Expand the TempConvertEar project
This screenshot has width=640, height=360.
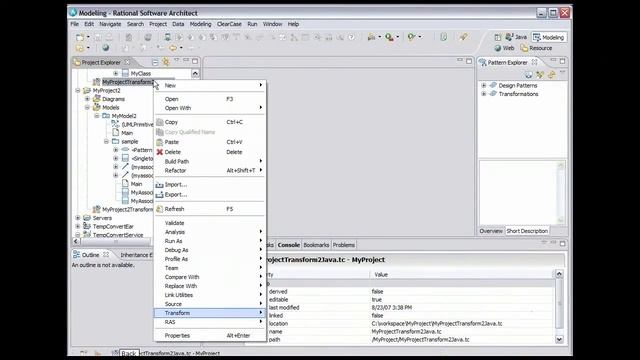coord(78,226)
